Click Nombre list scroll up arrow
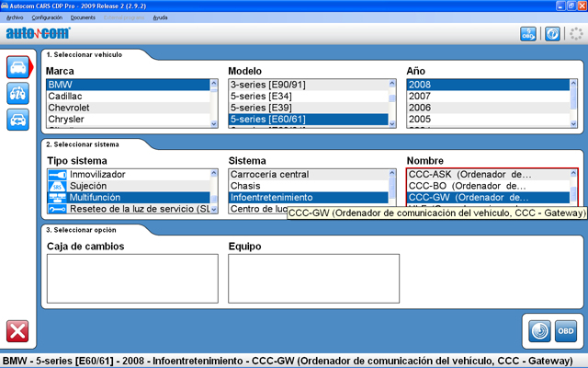This screenshot has height=368, width=588. click(573, 173)
